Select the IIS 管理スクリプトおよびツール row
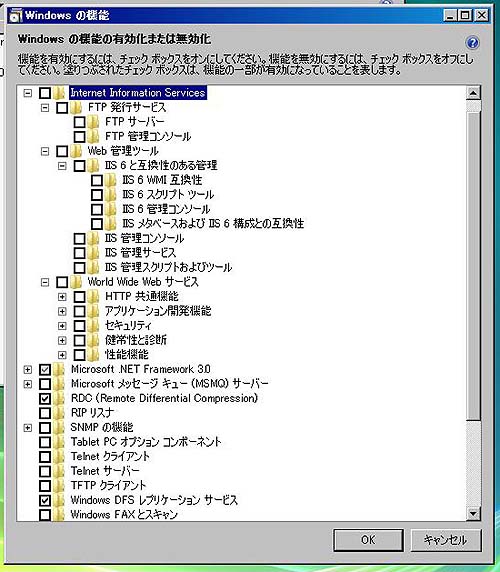The image size is (500, 572). point(168,267)
